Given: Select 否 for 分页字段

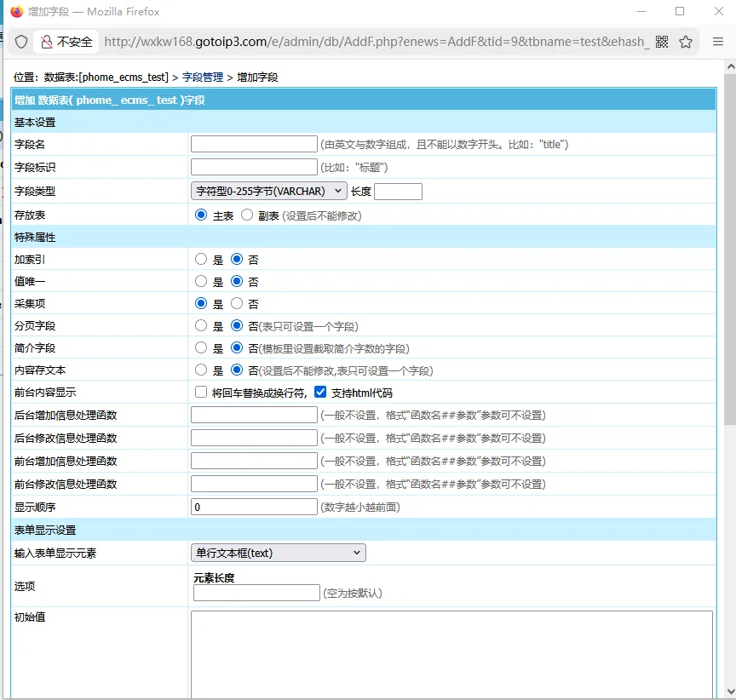Looking at the screenshot, I should point(237,325).
